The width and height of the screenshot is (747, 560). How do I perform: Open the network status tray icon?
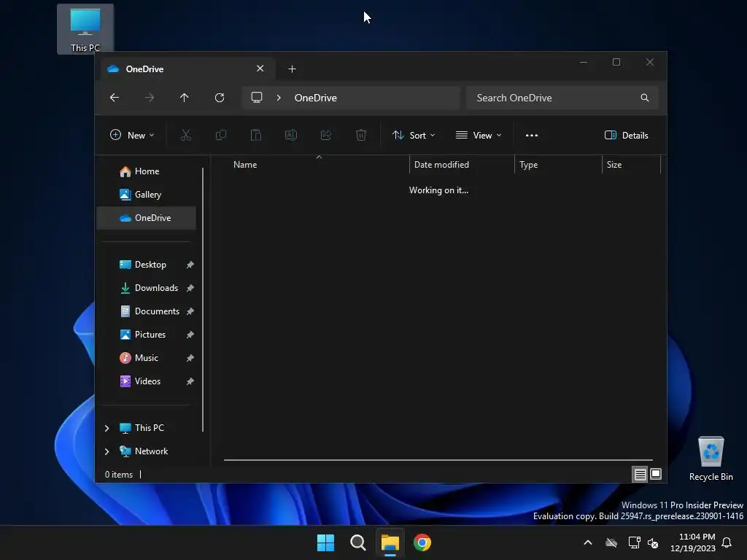(634, 542)
